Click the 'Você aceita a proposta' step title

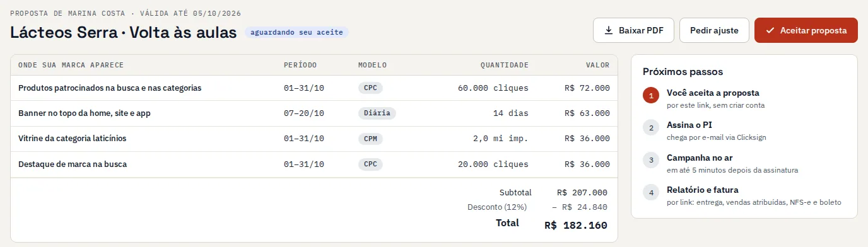click(x=713, y=93)
